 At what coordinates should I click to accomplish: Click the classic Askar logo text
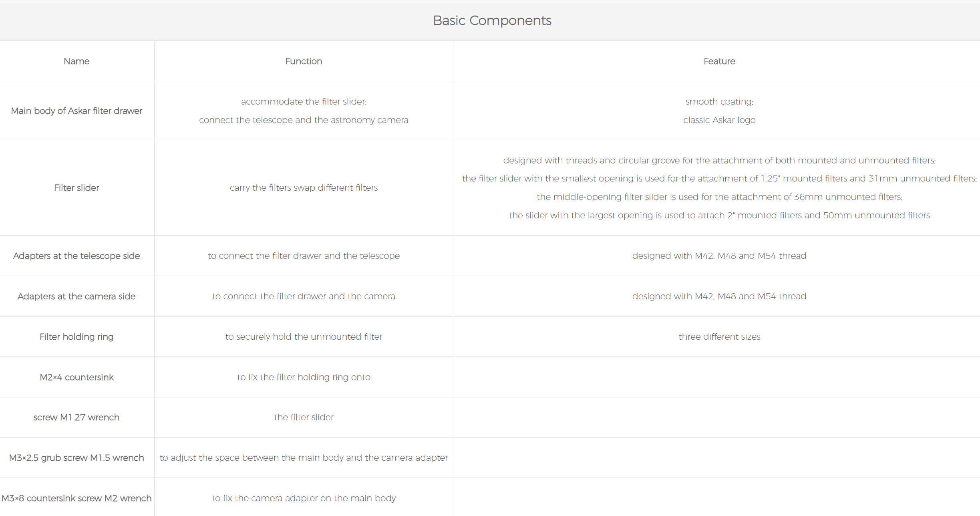pos(719,120)
